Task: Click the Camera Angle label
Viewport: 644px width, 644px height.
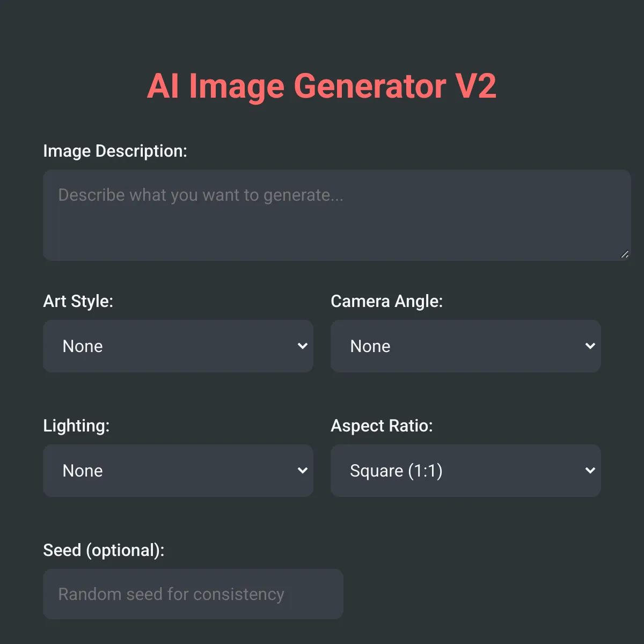Action: pyautogui.click(x=387, y=302)
